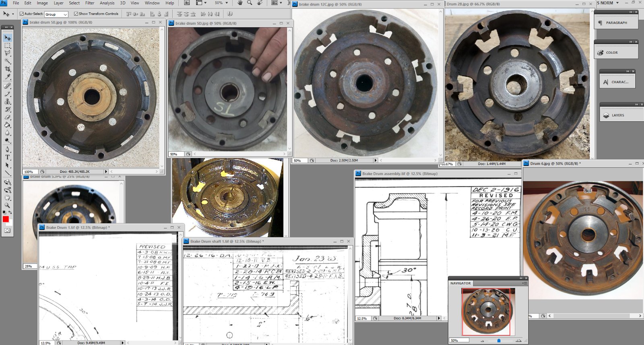
Task: Uncheck Show Transform Controls
Action: click(76, 14)
